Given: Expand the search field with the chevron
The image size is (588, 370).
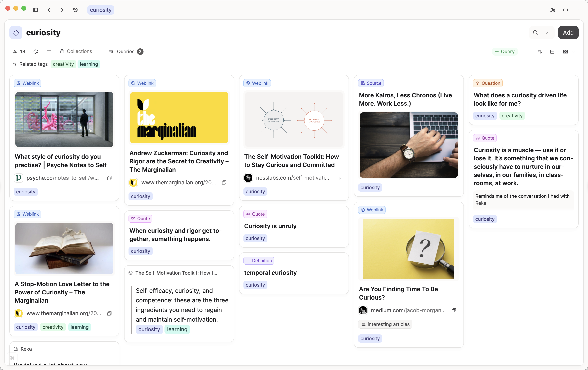Looking at the screenshot, I should coord(548,33).
